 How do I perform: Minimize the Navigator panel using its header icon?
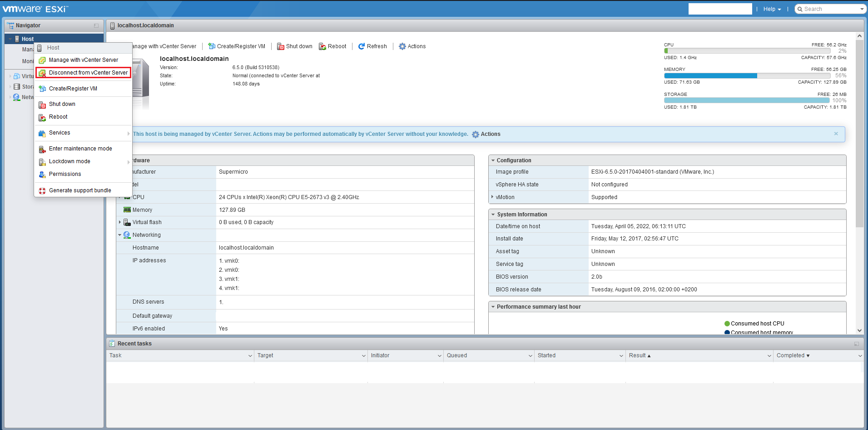(x=96, y=25)
